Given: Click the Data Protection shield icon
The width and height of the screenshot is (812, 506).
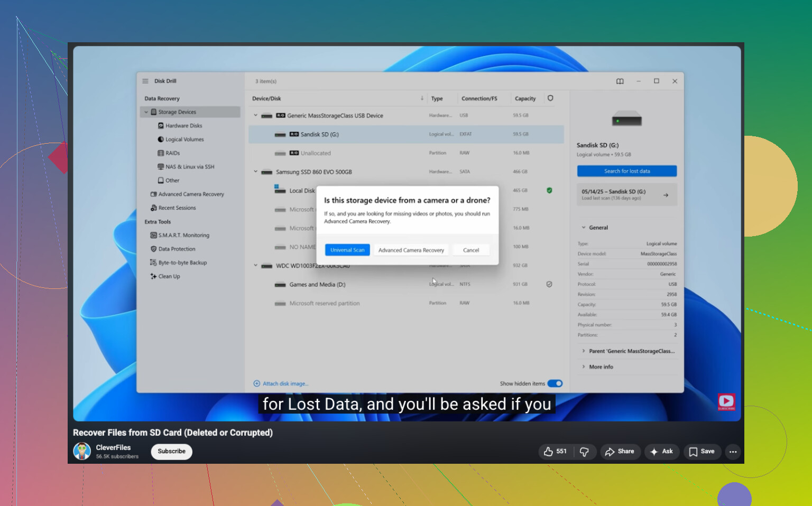Looking at the screenshot, I should (x=153, y=249).
